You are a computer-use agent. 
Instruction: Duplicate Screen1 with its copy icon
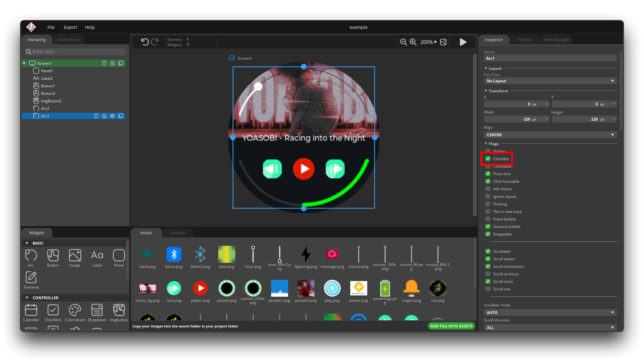tap(121, 63)
